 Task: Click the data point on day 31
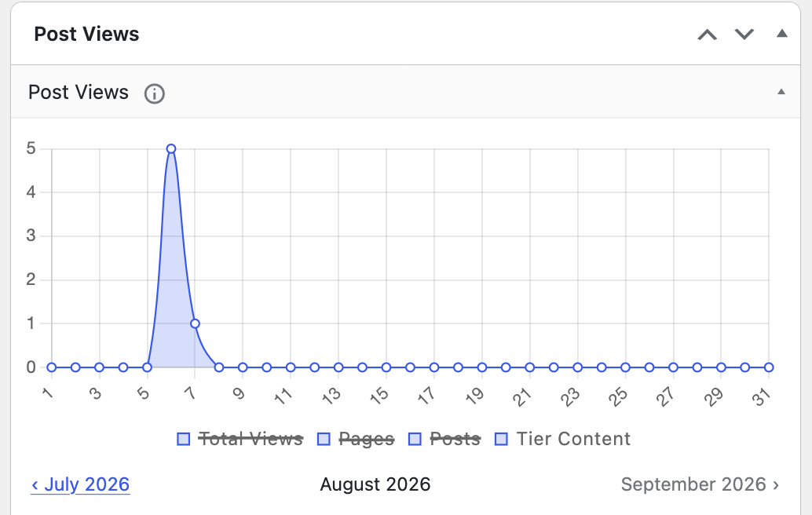pos(769,367)
